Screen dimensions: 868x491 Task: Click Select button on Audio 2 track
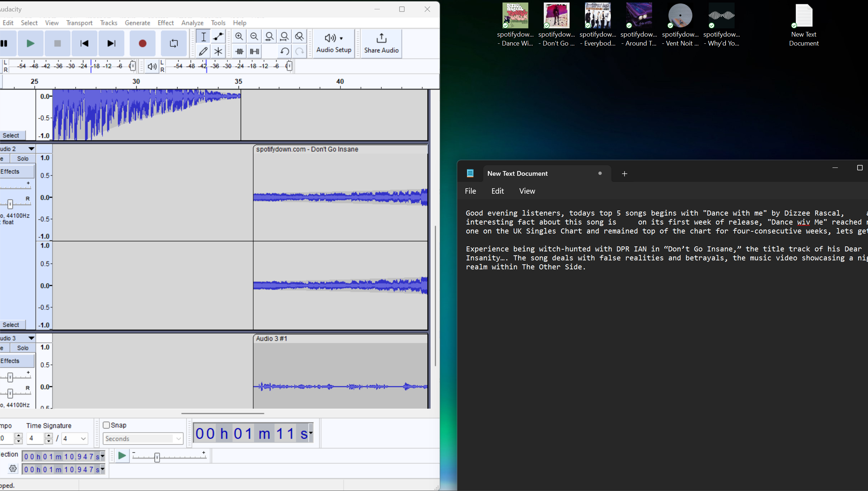tap(12, 325)
